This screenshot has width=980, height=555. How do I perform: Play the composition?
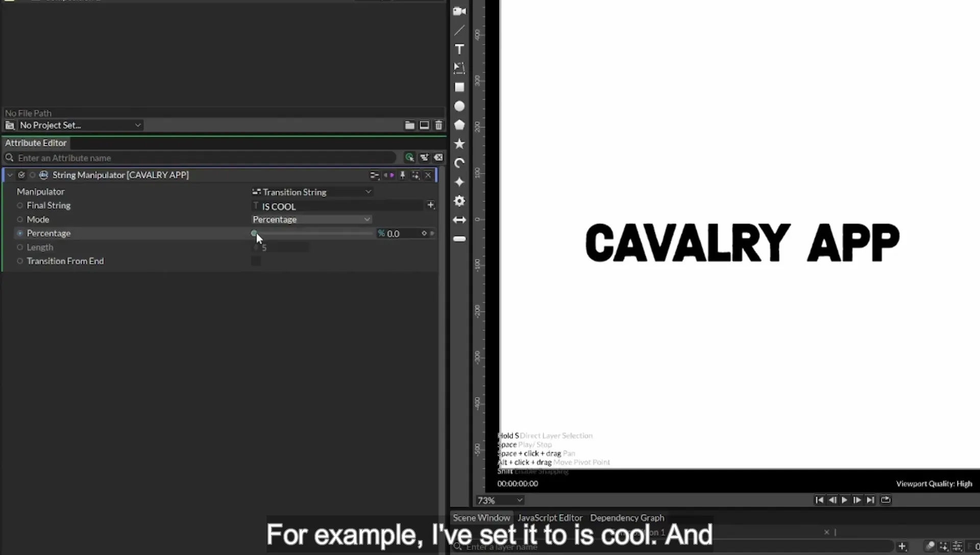click(x=844, y=500)
